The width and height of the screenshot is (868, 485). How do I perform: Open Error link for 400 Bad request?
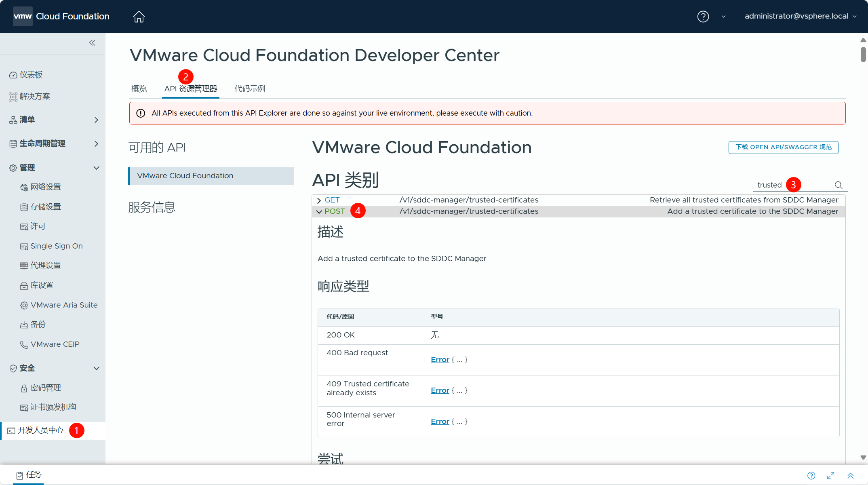pyautogui.click(x=440, y=360)
